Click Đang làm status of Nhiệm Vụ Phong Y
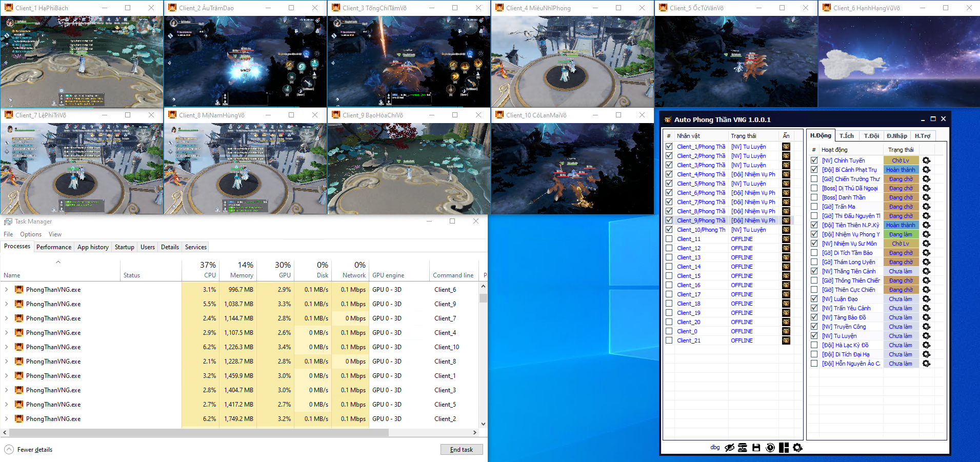 901,234
